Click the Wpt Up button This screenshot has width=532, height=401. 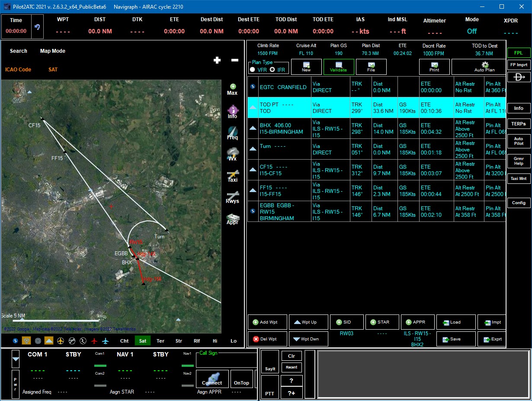tap(308, 322)
